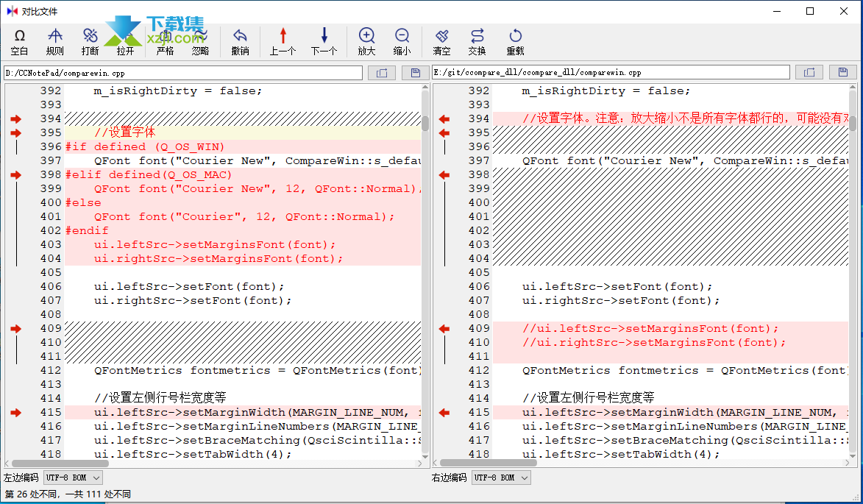Jump to previous difference with 上一个
Image resolution: width=863 pixels, height=504 pixels.
pyautogui.click(x=283, y=41)
